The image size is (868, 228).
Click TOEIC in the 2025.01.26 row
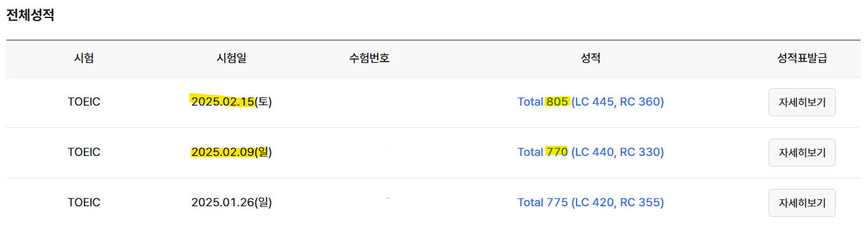point(84,203)
